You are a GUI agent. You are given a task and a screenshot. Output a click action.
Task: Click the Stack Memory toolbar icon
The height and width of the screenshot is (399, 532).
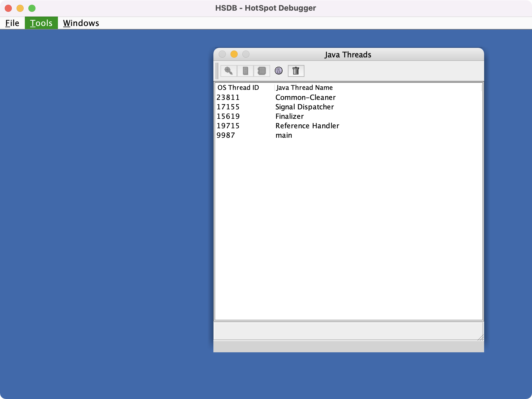tap(245, 71)
